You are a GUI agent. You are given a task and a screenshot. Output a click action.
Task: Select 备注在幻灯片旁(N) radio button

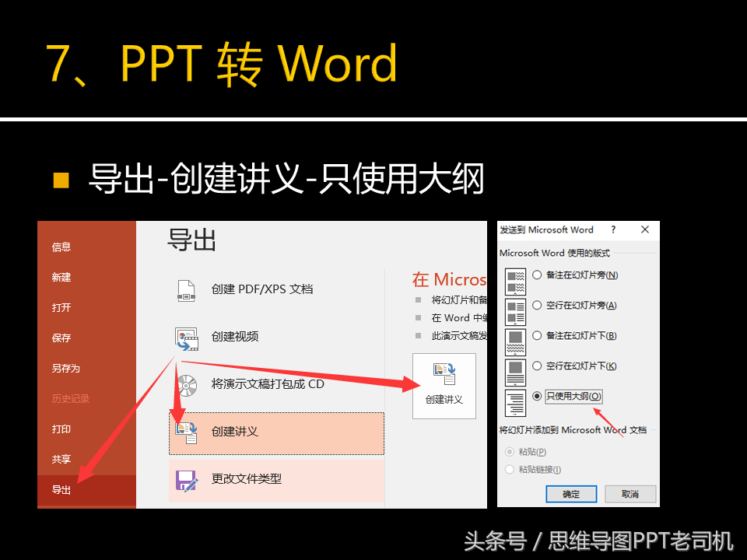tap(537, 275)
